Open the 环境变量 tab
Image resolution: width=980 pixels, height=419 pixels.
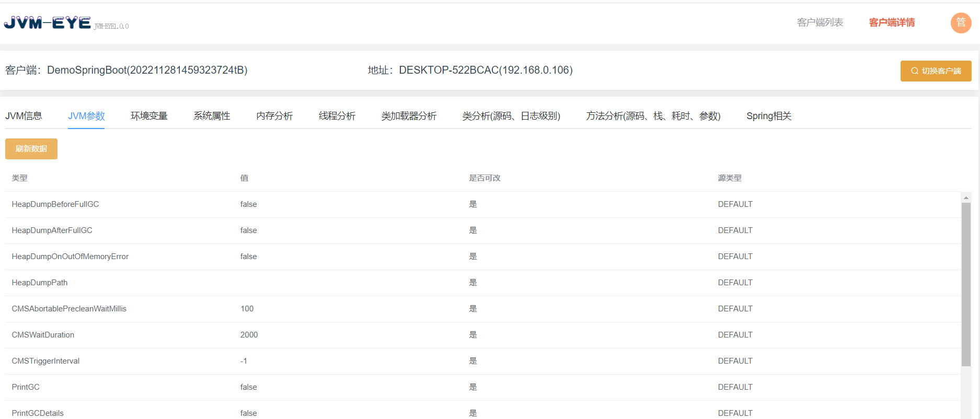point(149,116)
